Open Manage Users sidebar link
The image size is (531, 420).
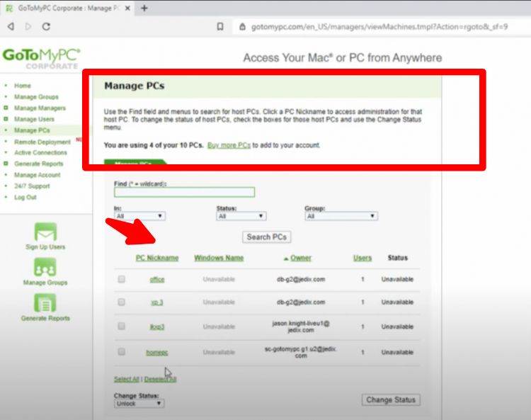[x=34, y=119]
